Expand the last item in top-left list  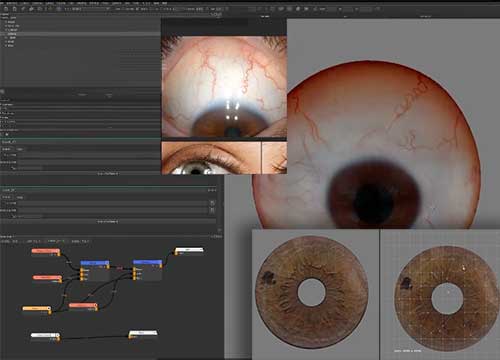[6, 45]
